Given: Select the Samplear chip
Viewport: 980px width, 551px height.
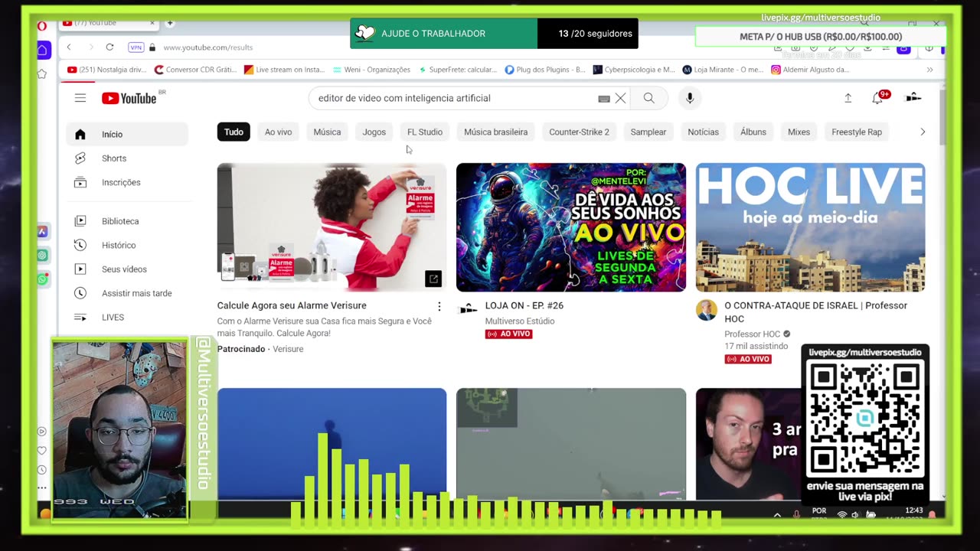Looking at the screenshot, I should [x=648, y=132].
